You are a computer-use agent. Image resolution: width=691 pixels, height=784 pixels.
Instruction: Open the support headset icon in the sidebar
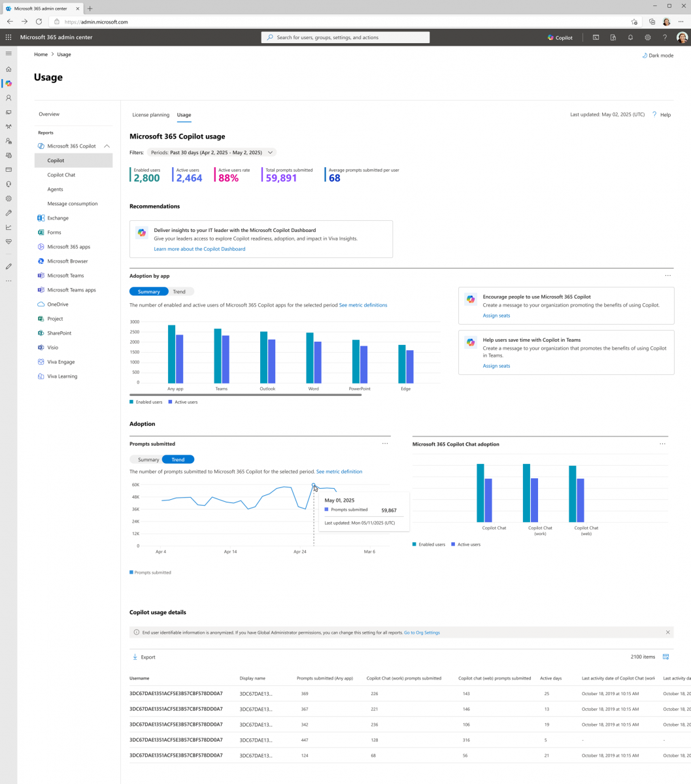tap(8, 184)
